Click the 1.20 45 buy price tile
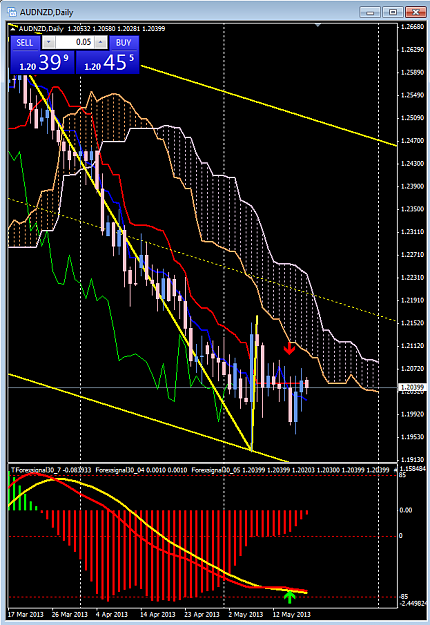430x625 pixels. [x=107, y=63]
